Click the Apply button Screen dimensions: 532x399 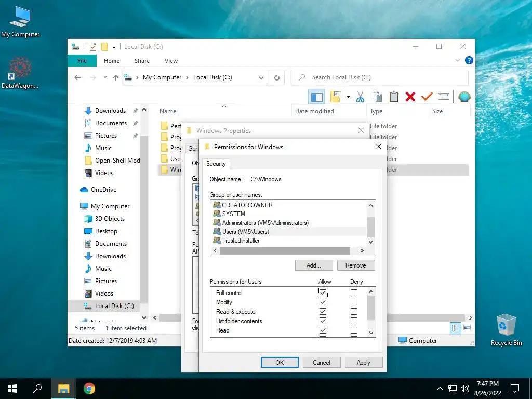point(363,362)
